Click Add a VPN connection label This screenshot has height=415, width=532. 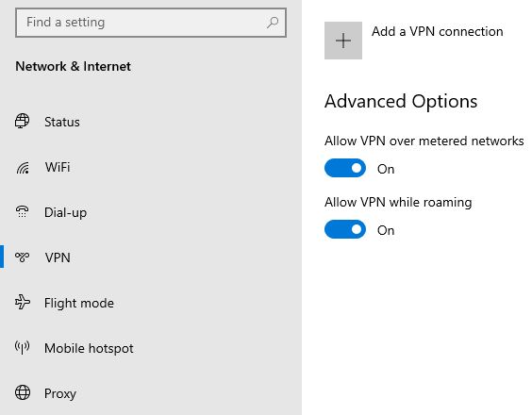tap(438, 31)
